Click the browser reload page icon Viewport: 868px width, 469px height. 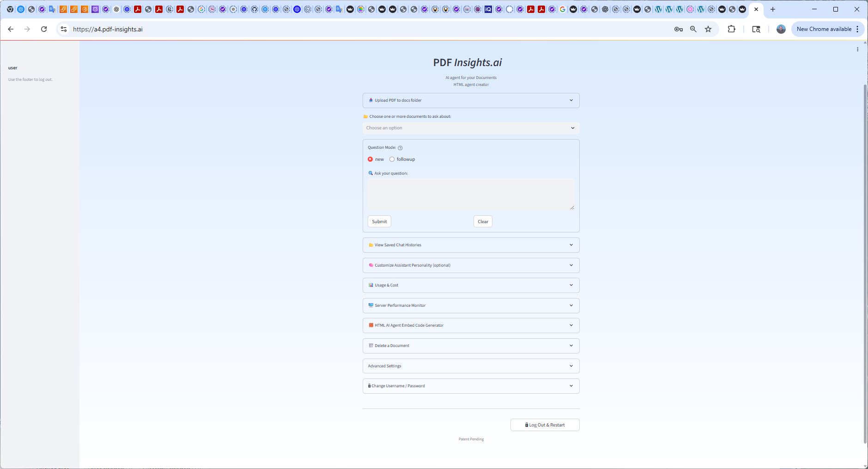point(44,29)
